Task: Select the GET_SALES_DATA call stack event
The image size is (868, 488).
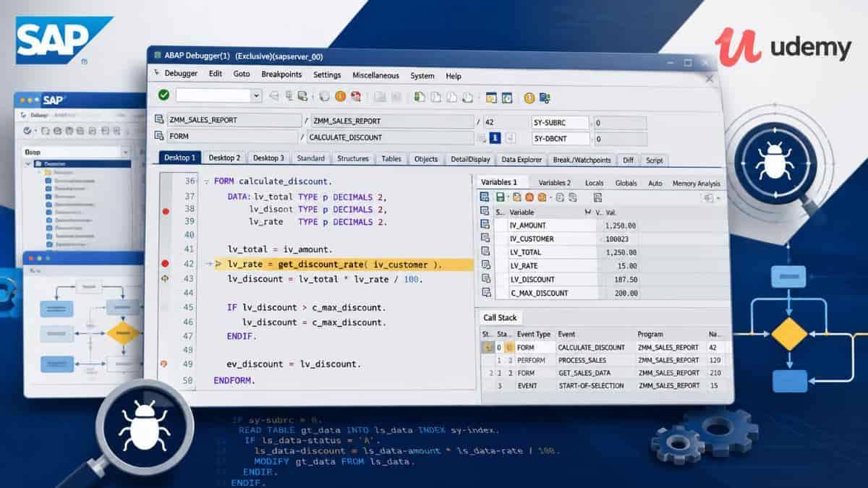Action: [x=586, y=373]
